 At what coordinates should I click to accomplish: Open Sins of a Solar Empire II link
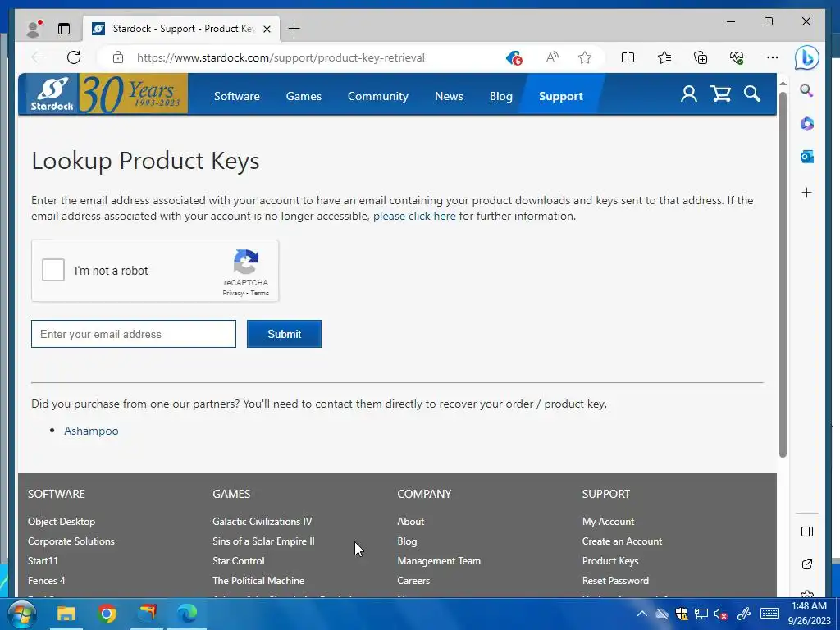click(263, 541)
